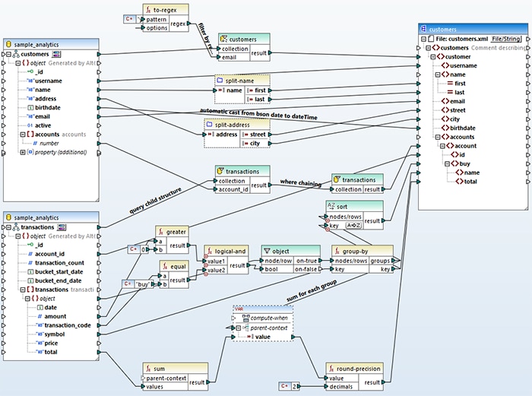The image size is (532, 396).
Task: Click the group-by function icon
Action: [x=337, y=250]
